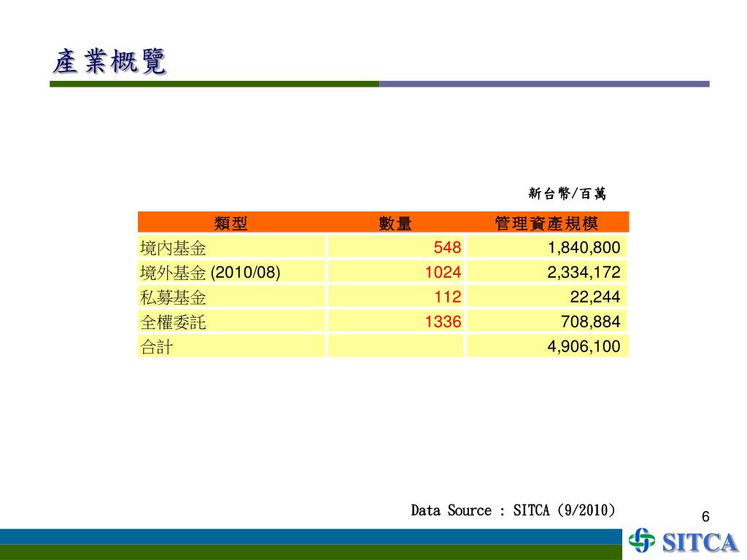The width and height of the screenshot is (747, 560).
Task: Click the SITCA logo wordmark
Action: (x=700, y=542)
